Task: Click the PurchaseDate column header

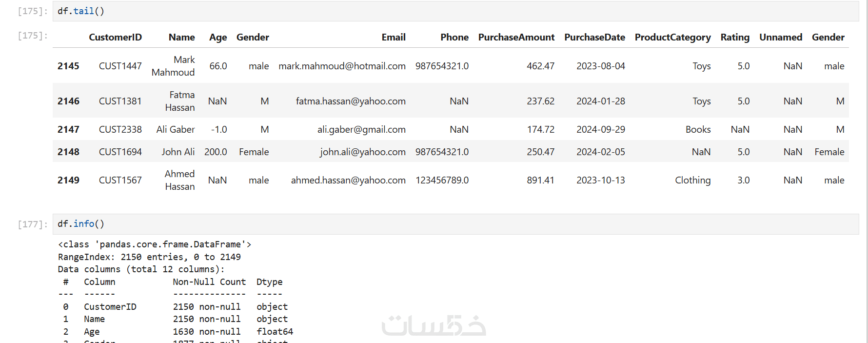Action: 594,37
